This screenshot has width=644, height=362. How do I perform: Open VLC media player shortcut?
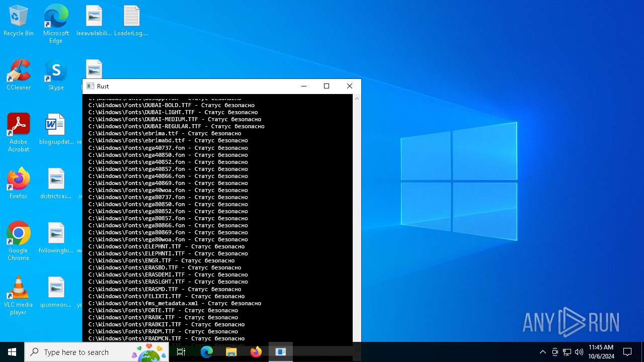point(19,296)
